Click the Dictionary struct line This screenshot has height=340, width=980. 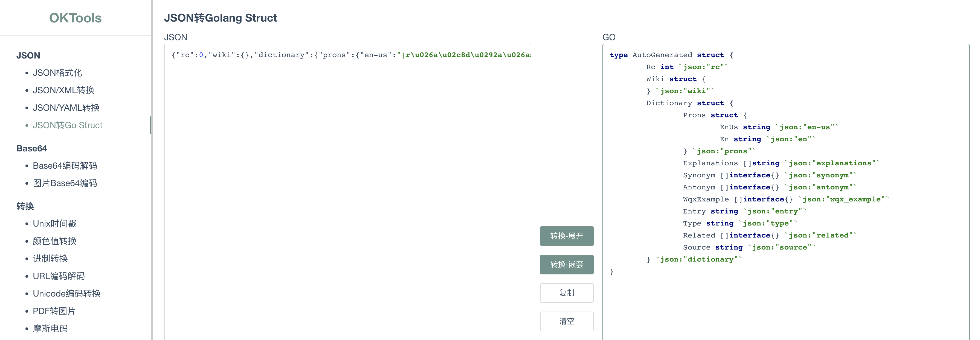coord(690,103)
